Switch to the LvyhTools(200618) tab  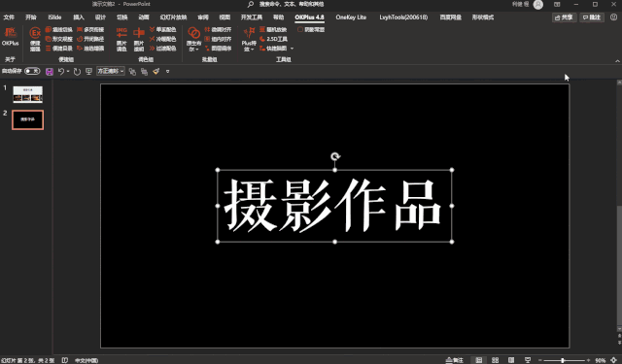(403, 17)
